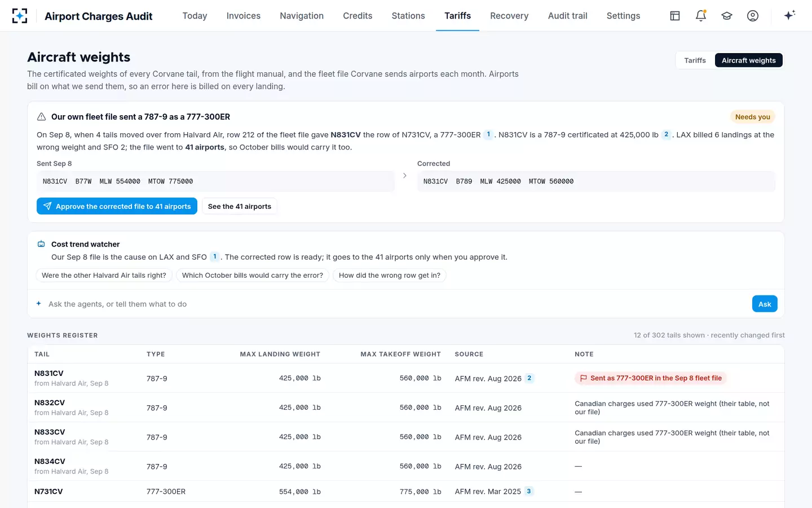Screen dimensions: 812x508
Task: Click the warning triangle on fleet file alert
Action: coord(41,117)
